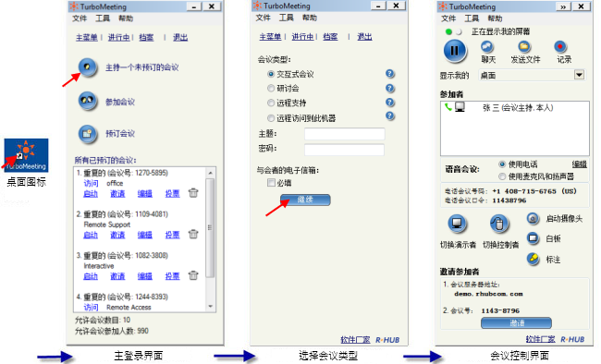Open 进行中 link in main login window
Viewport: 601px width, 364px height.
pyautogui.click(x=119, y=38)
